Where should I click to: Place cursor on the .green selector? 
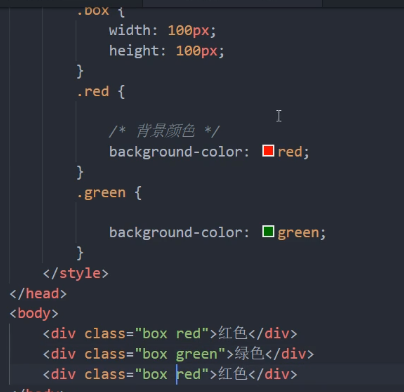pyautogui.click(x=101, y=193)
